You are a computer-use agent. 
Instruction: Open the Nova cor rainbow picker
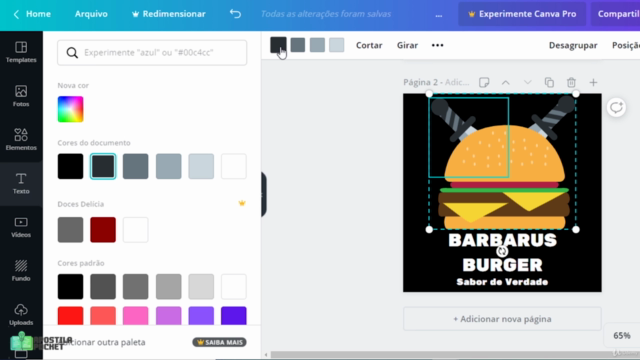[x=70, y=109]
